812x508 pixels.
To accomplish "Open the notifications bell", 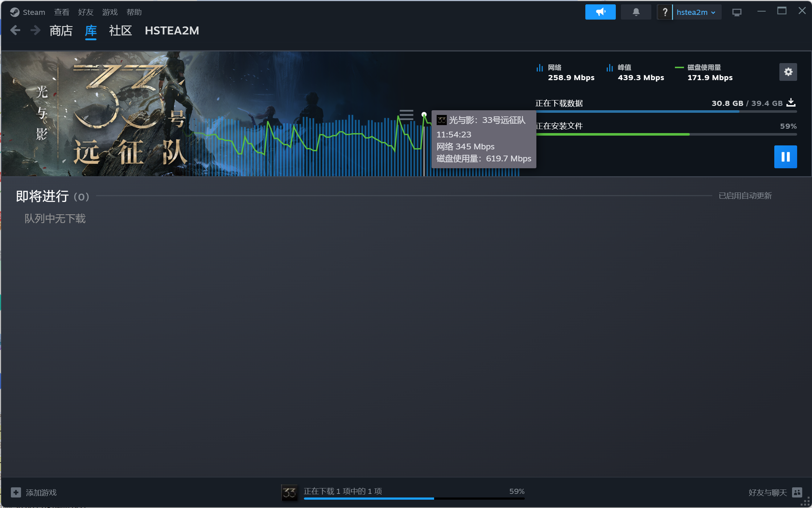I will pos(636,12).
